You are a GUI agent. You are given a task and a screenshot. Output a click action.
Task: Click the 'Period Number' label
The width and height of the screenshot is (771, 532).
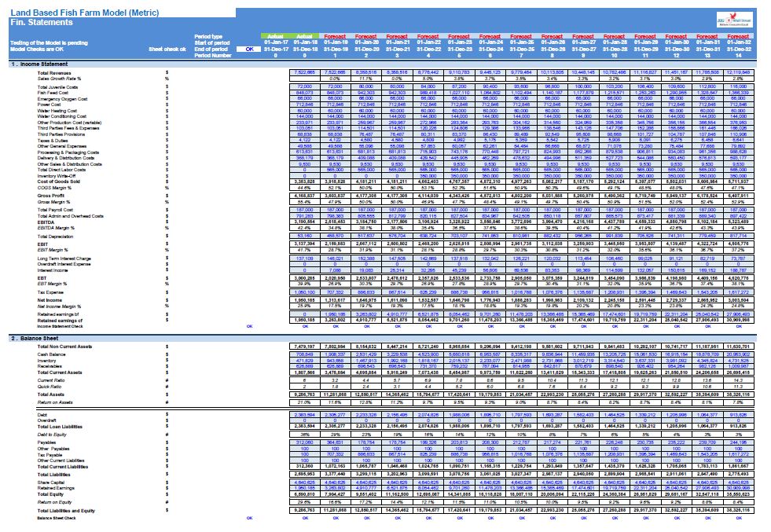point(212,56)
